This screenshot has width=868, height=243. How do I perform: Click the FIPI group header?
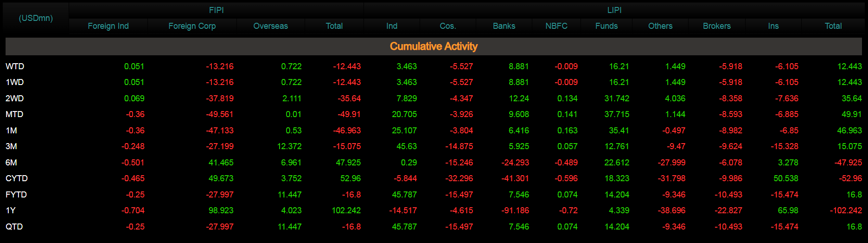tap(216, 10)
